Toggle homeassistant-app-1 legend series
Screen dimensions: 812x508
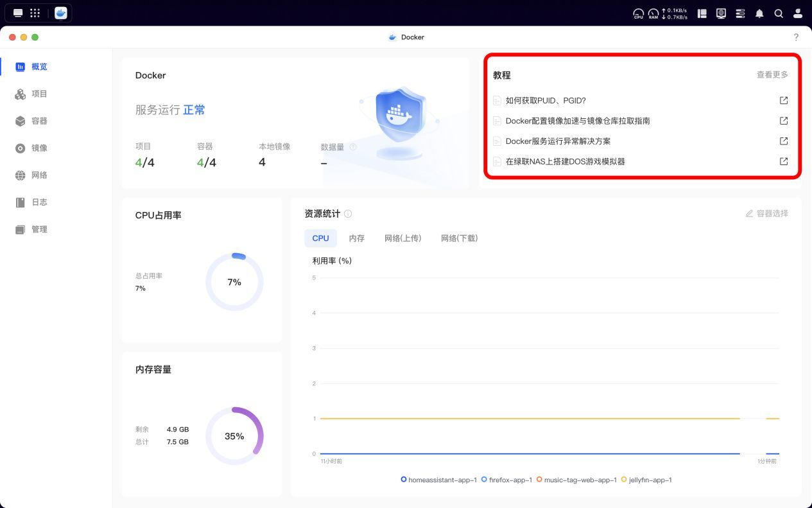tap(439, 480)
